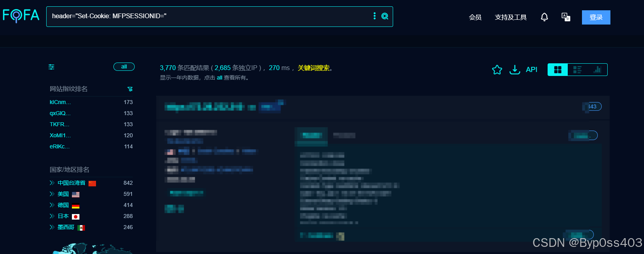This screenshot has height=254, width=644.
Task: Download results with the download icon
Action: click(x=514, y=70)
